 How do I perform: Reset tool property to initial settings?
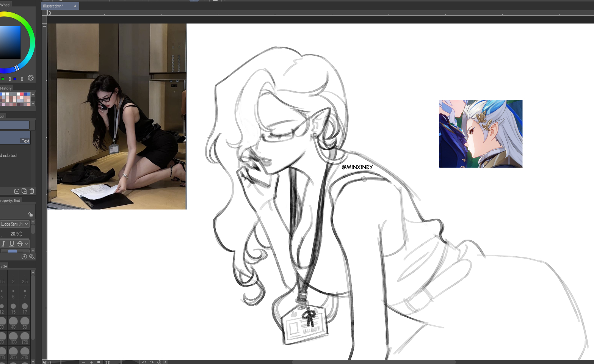click(24, 257)
